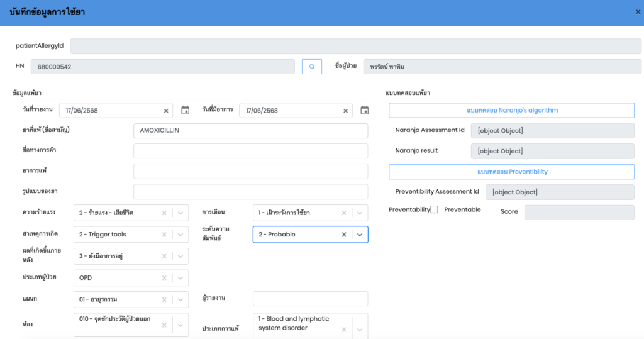Close the บันทึกข้อมูลการใช้ยา dialog

[638, 12]
